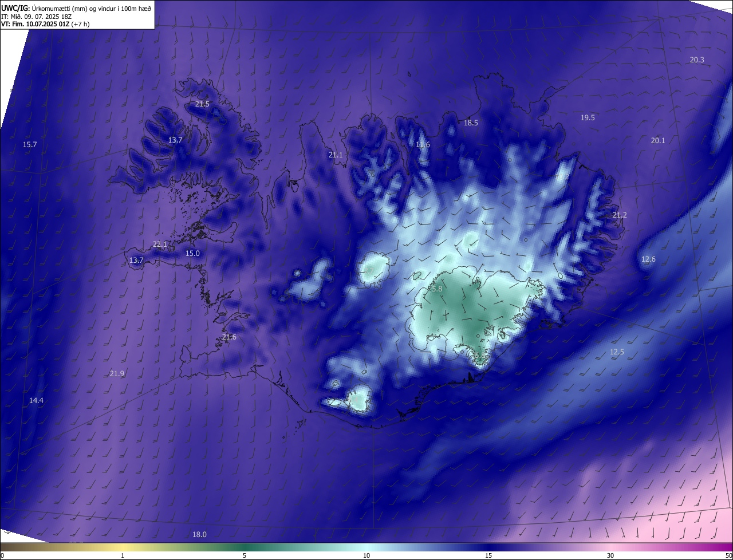
Task: Click the 21.1 value label
Action: (x=336, y=155)
